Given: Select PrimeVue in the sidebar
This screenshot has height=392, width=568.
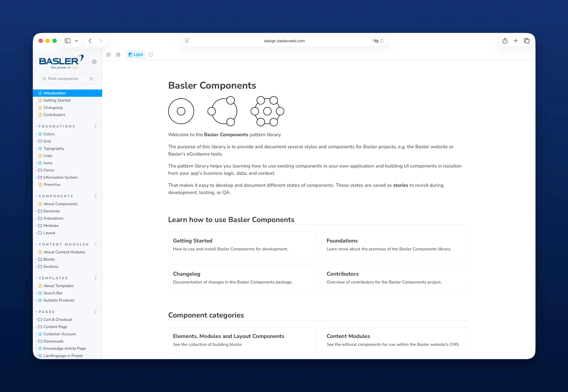Looking at the screenshot, I should (x=52, y=184).
